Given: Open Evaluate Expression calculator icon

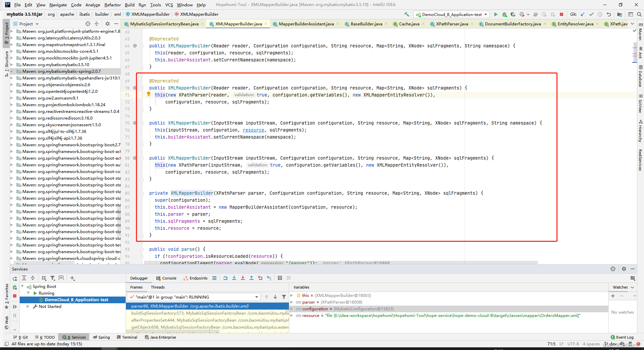Looking at the screenshot, I should [280, 278].
